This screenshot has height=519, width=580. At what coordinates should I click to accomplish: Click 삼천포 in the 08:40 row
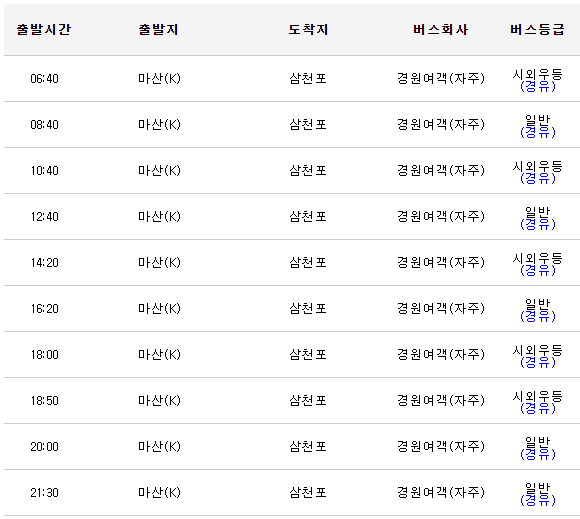click(308, 124)
